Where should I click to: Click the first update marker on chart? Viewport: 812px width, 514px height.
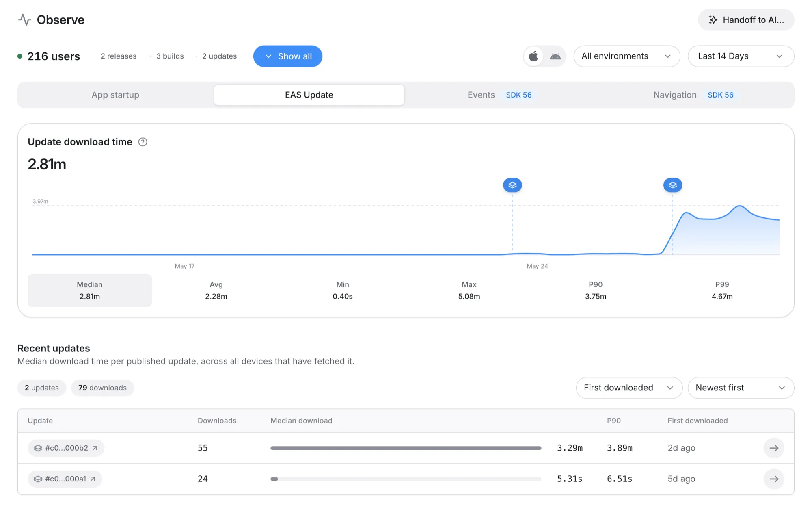(x=512, y=185)
